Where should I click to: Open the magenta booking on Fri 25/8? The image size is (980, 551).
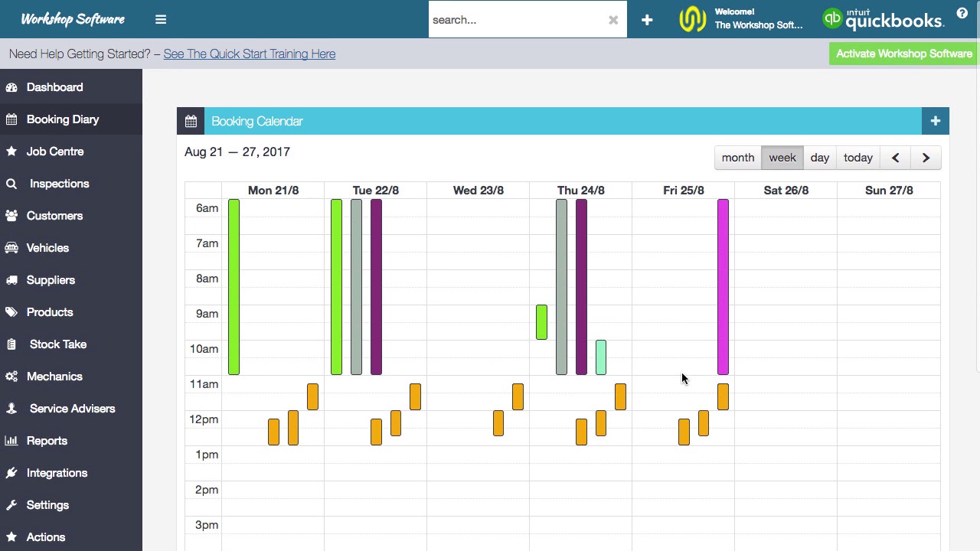click(723, 287)
